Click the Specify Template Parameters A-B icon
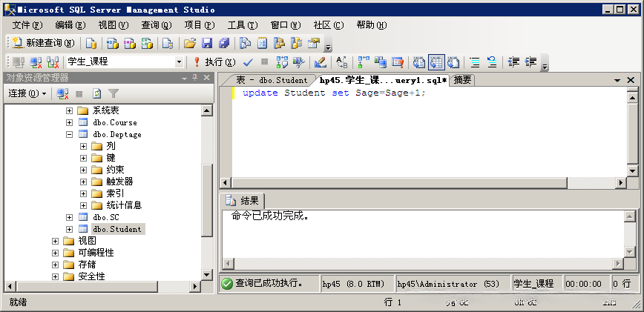 342,62
